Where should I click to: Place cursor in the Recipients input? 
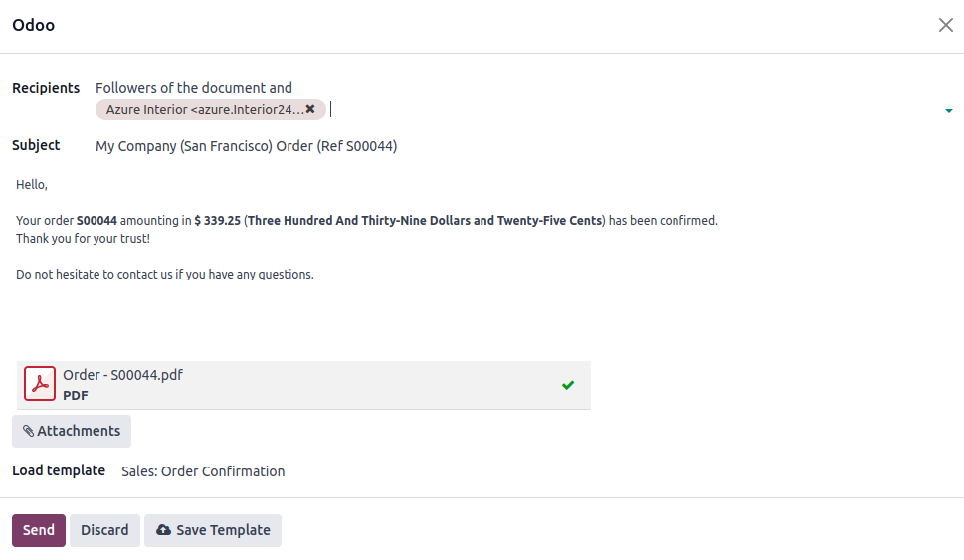(597, 109)
